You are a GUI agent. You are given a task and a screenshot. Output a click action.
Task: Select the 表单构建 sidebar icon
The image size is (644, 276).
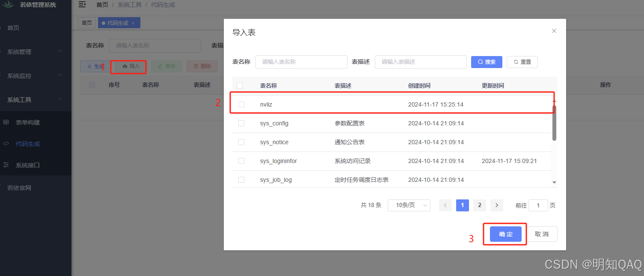(x=6, y=122)
